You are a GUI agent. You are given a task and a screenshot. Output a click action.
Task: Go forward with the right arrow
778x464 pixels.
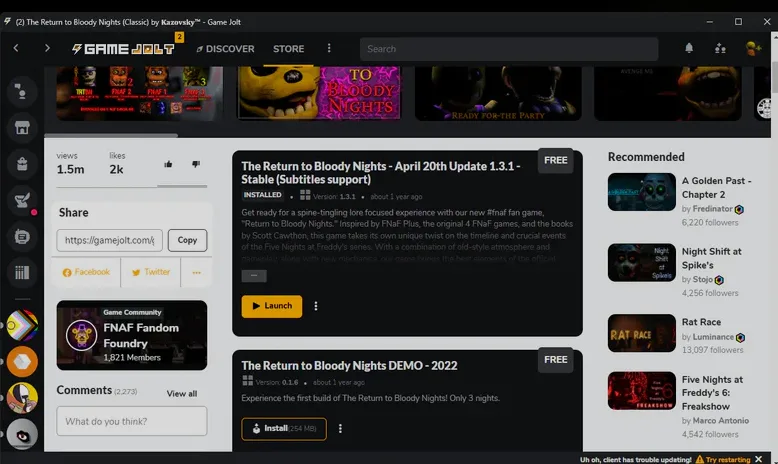[x=47, y=48]
